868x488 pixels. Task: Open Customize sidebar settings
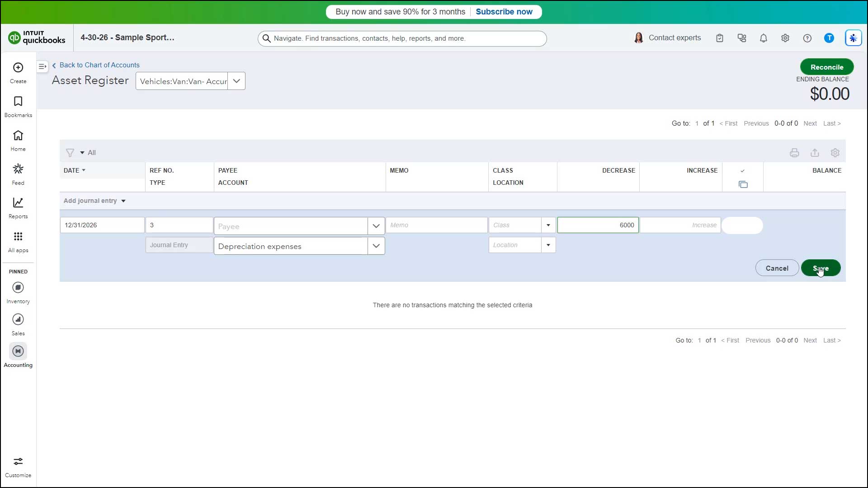pos(18,467)
